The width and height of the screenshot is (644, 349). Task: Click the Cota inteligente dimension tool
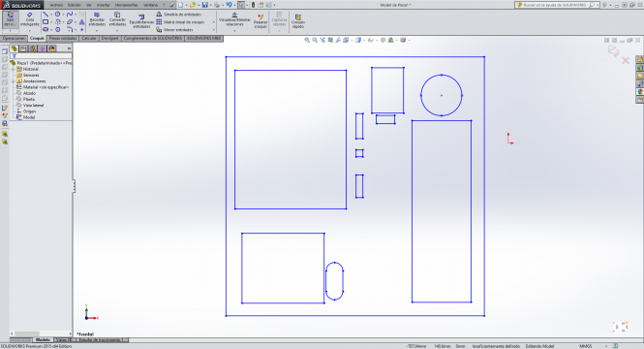tap(30, 19)
